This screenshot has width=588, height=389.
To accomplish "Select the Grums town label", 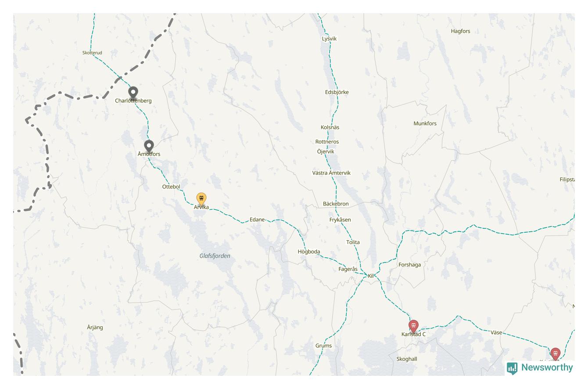I will tap(323, 346).
